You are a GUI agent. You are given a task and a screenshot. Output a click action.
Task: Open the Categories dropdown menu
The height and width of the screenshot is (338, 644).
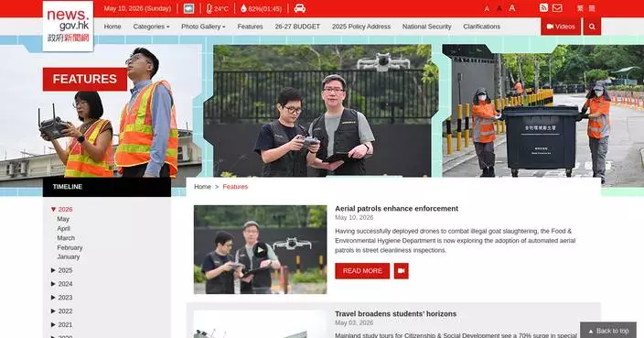click(151, 27)
